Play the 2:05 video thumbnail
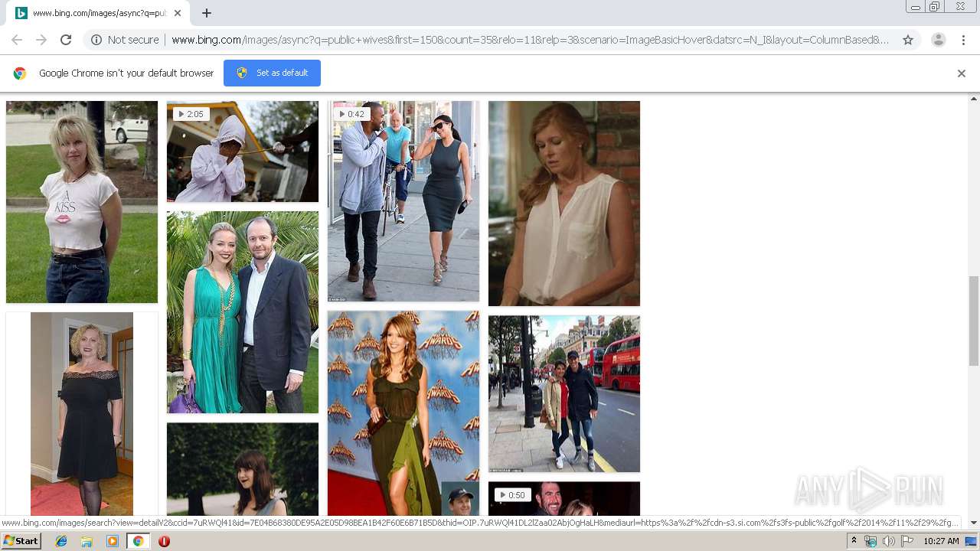The image size is (980, 551). click(243, 152)
